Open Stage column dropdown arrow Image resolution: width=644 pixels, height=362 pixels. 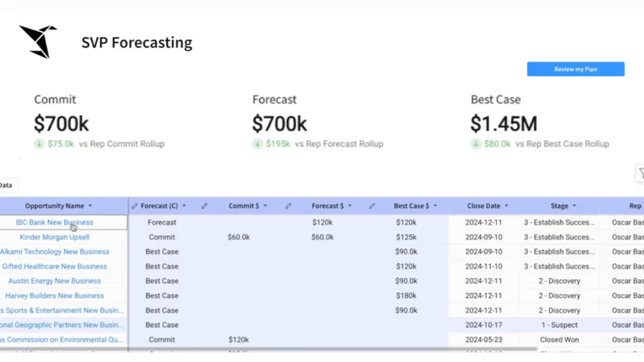tap(574, 206)
